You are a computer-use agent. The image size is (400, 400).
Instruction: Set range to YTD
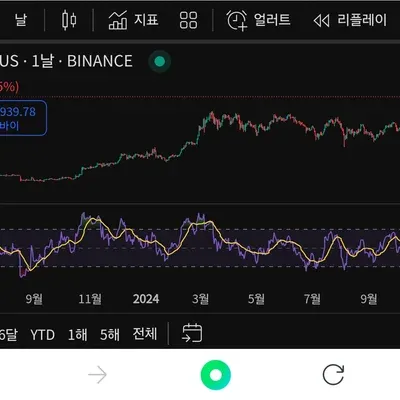[x=43, y=335]
